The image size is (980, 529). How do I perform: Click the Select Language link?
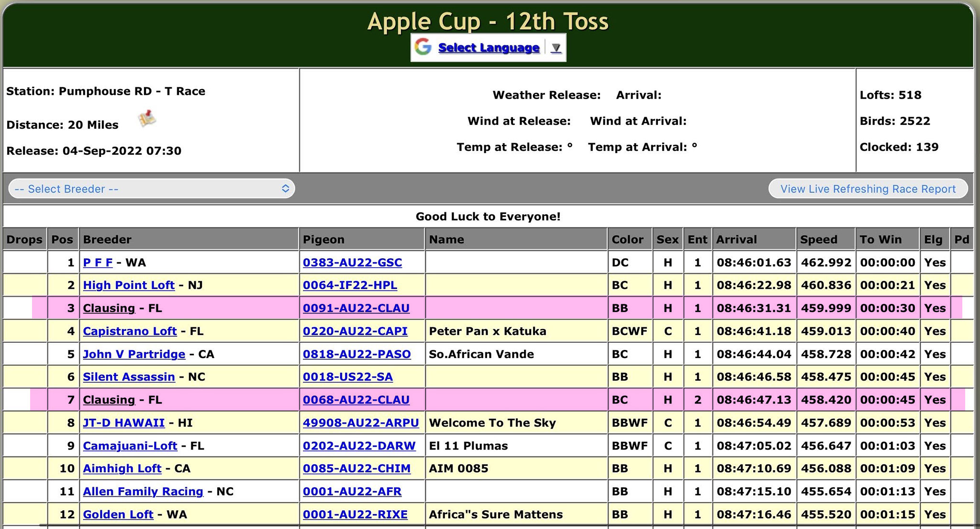(x=489, y=47)
